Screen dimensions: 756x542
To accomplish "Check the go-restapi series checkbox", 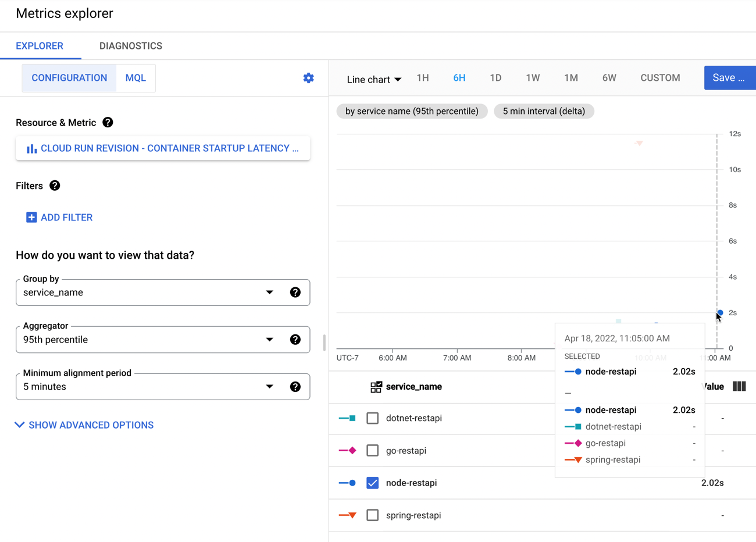I will point(373,451).
